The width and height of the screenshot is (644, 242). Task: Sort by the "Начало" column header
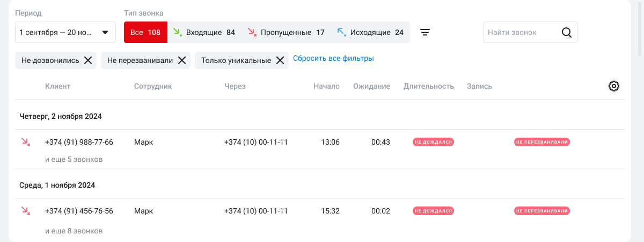326,86
